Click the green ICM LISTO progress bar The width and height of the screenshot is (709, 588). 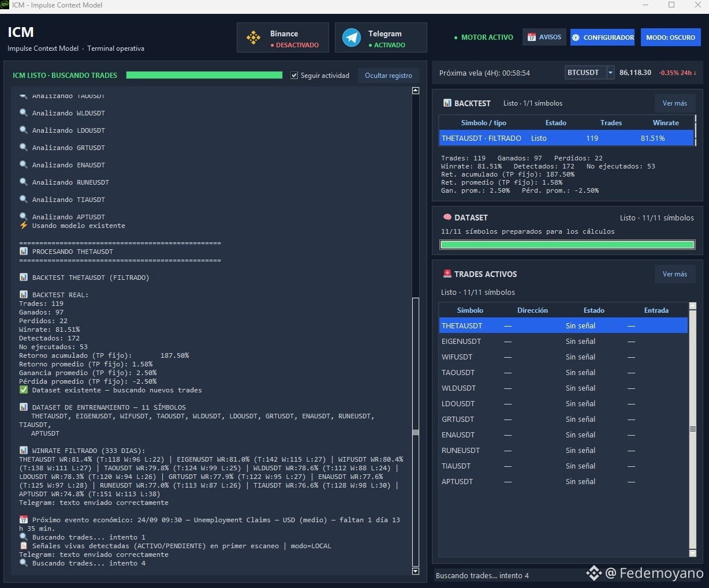[x=204, y=75]
